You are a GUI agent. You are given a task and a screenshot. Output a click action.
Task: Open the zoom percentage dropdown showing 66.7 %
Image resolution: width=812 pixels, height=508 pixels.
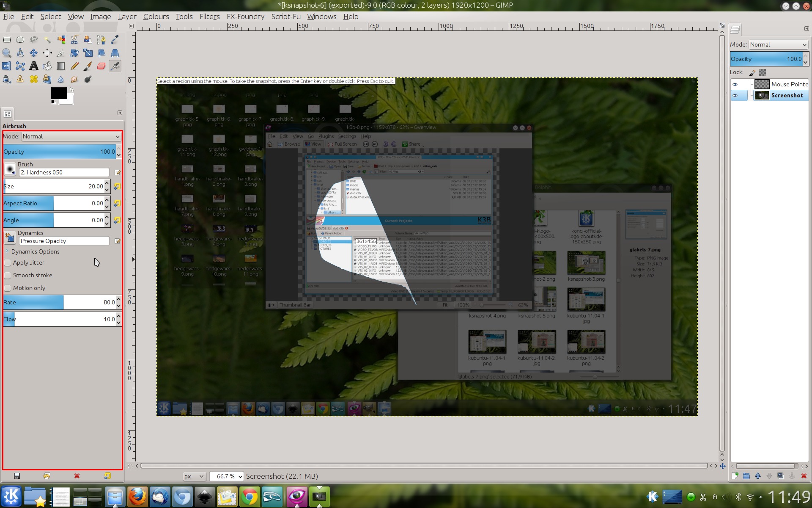tap(227, 476)
